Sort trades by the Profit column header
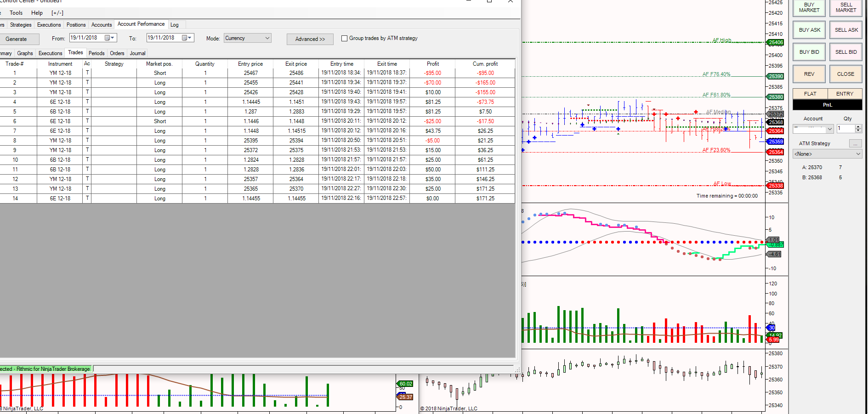This screenshot has height=414, width=868. 432,64
